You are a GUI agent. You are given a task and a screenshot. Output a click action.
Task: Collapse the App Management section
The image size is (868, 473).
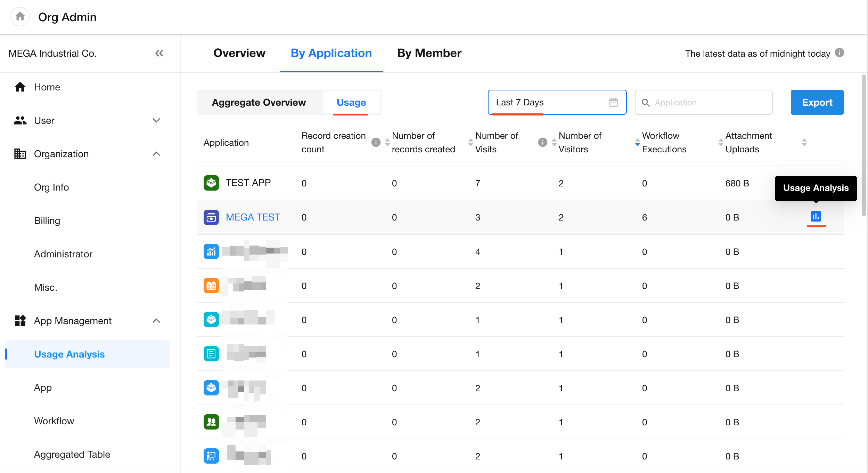(156, 321)
